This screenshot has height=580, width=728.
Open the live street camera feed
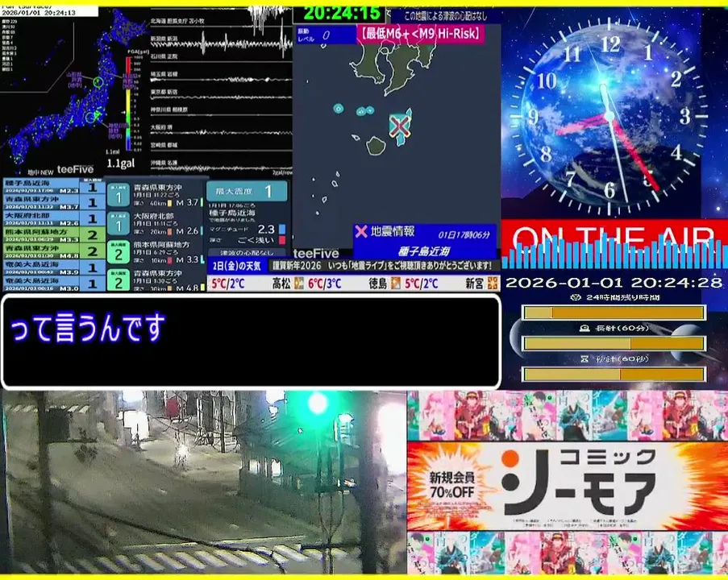click(x=203, y=482)
